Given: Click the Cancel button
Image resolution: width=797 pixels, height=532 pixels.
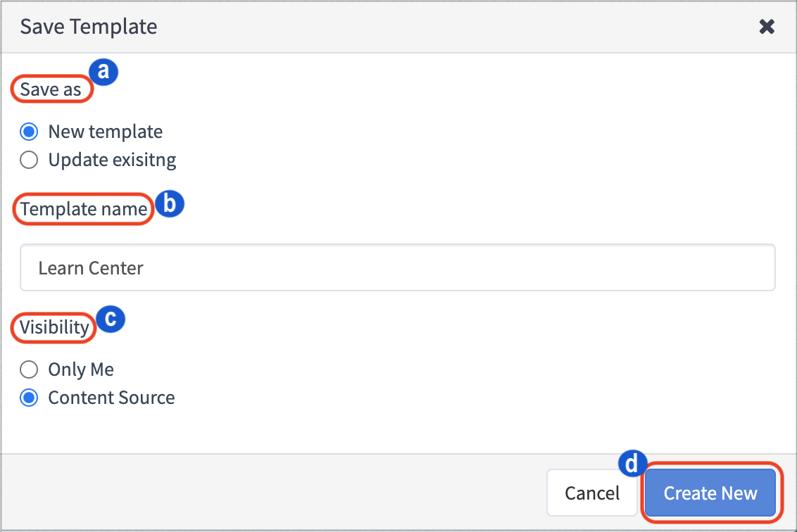Looking at the screenshot, I should (x=591, y=493).
